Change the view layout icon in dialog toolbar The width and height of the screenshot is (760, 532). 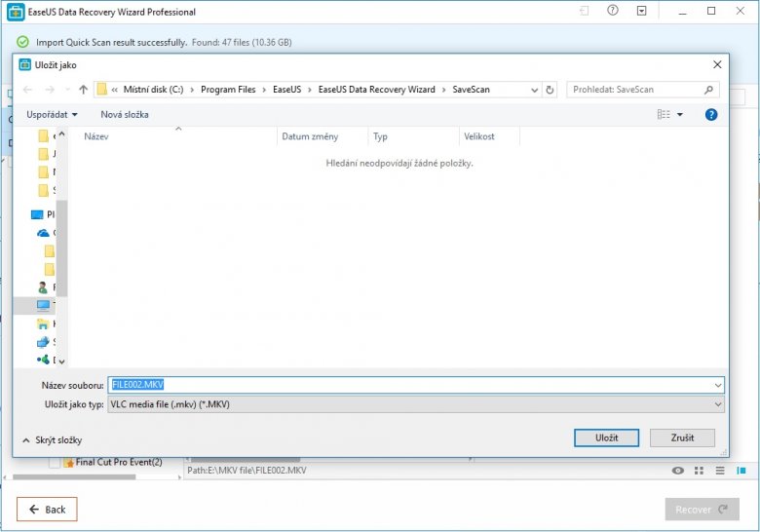click(664, 114)
